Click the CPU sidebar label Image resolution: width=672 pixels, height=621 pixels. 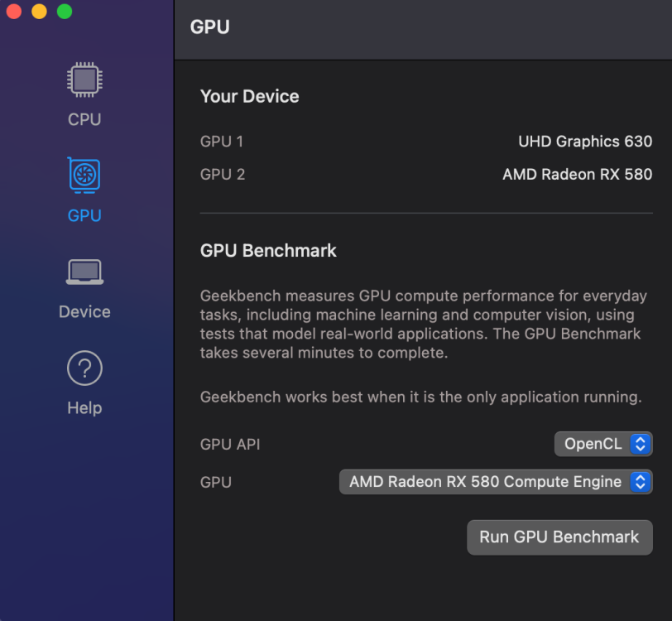point(84,119)
